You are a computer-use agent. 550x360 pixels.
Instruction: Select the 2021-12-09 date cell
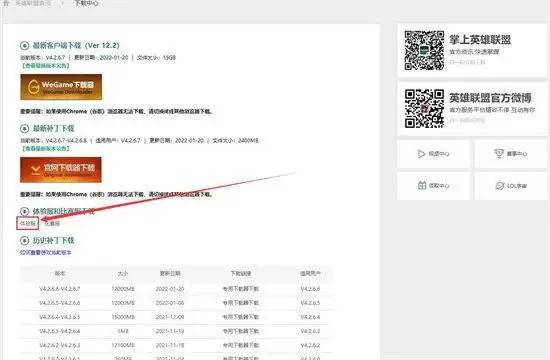(x=170, y=317)
